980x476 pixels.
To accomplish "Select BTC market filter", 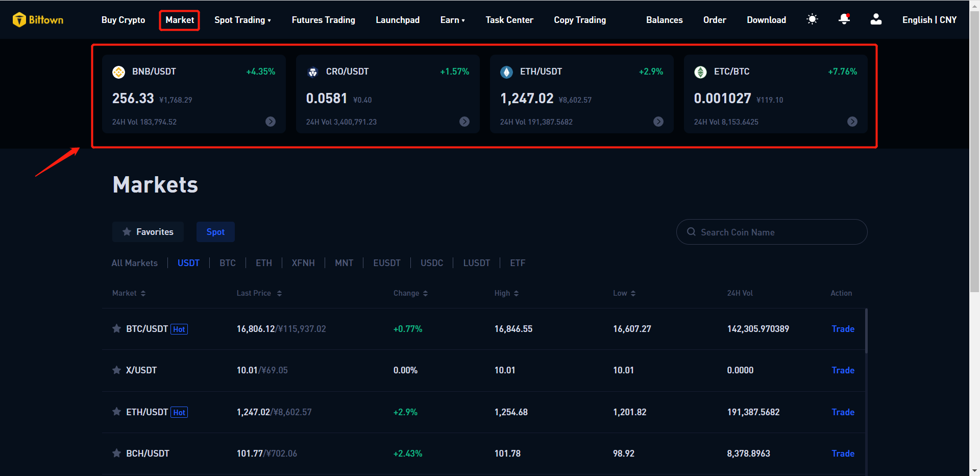I will (x=228, y=263).
